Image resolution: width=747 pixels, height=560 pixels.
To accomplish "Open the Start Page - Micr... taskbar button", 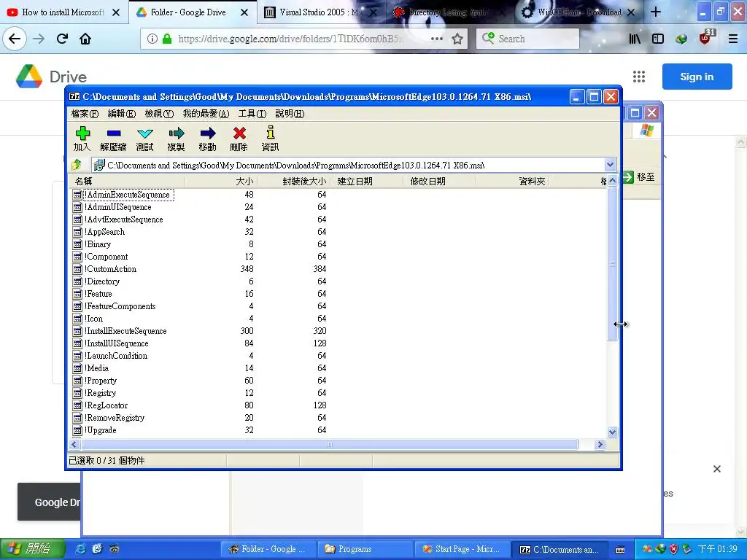I will pyautogui.click(x=461, y=549).
